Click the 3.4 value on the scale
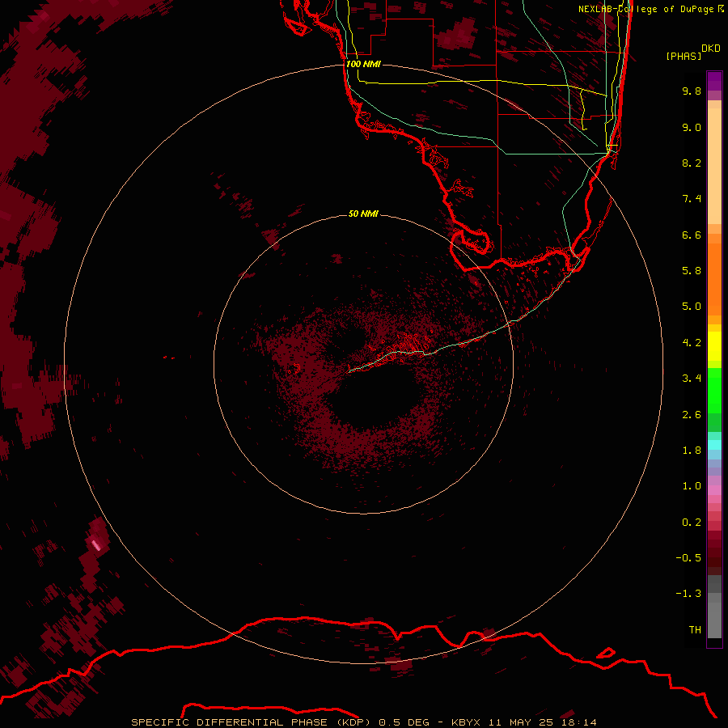Image resolution: width=728 pixels, height=728 pixels. coord(692,379)
